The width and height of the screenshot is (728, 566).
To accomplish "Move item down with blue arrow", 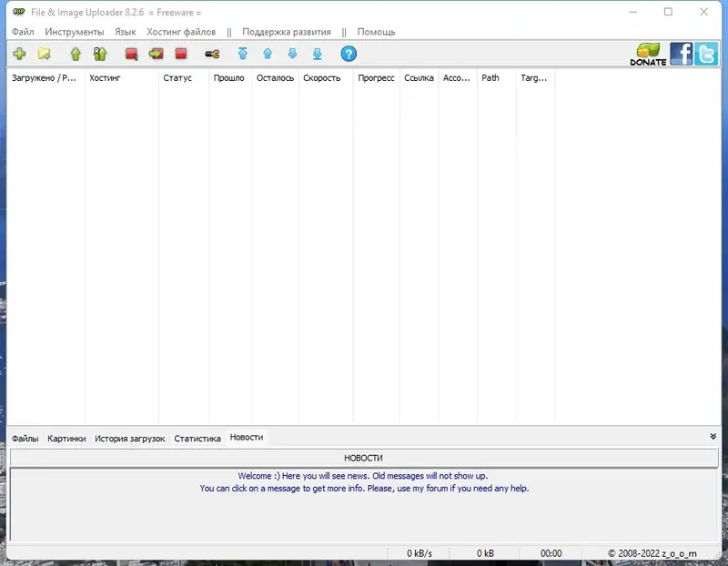I will pos(292,54).
